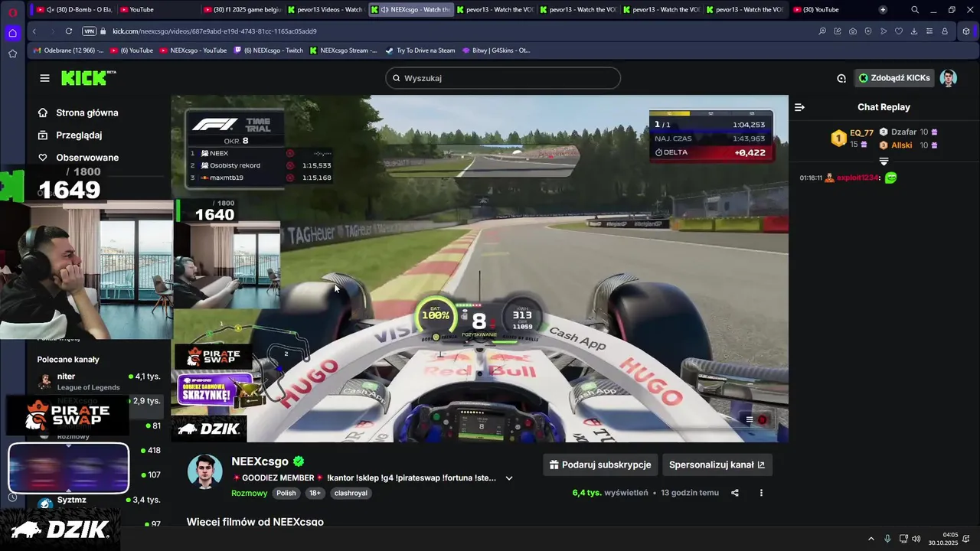Click EQ_77 in the gift leaderboard
The width and height of the screenshot is (980, 551).
861,133
